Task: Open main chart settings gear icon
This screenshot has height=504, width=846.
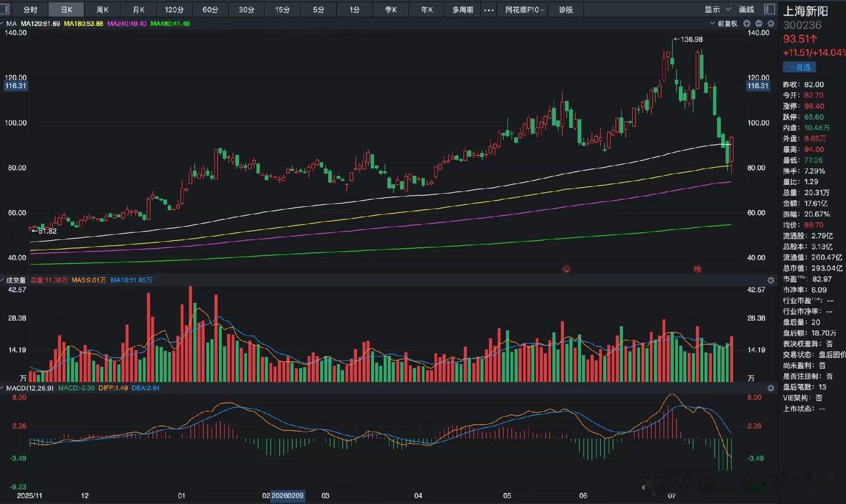Action: pyautogui.click(x=771, y=23)
